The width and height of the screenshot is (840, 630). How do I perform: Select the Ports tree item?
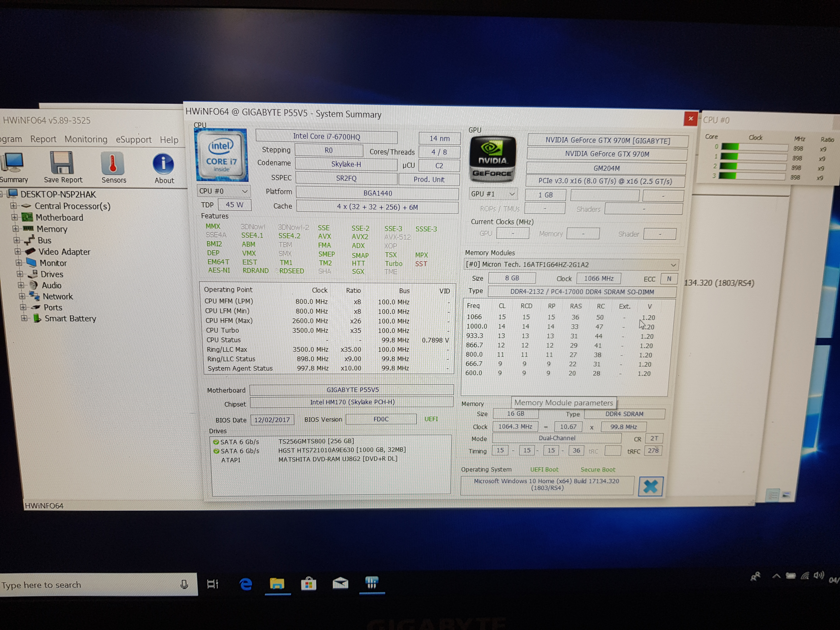pyautogui.click(x=52, y=307)
